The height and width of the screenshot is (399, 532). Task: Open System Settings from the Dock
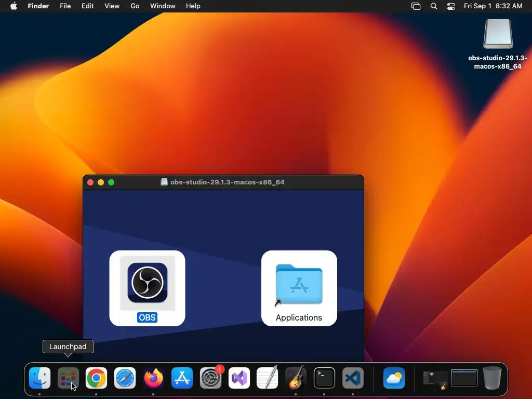[x=211, y=378]
